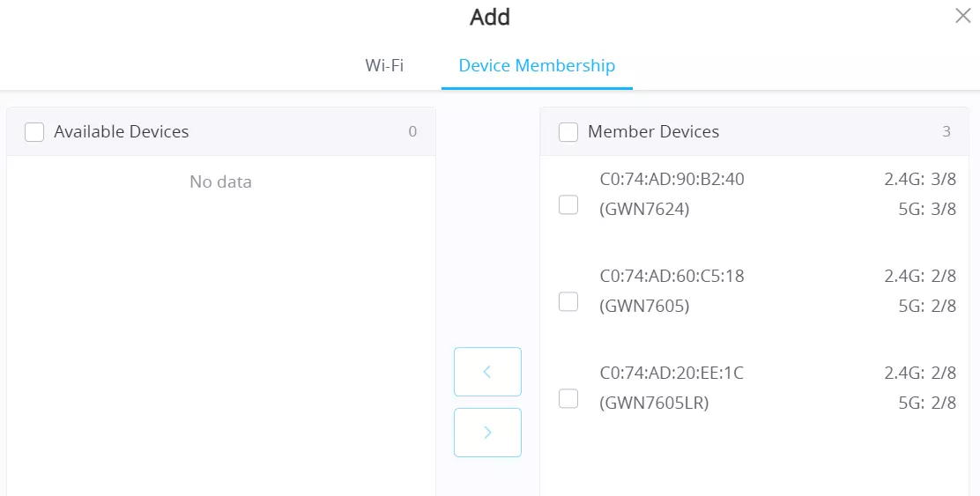This screenshot has width=980, height=496.
Task: Click MAC address C0:74:AD:60:C5:18
Action: 672,276
